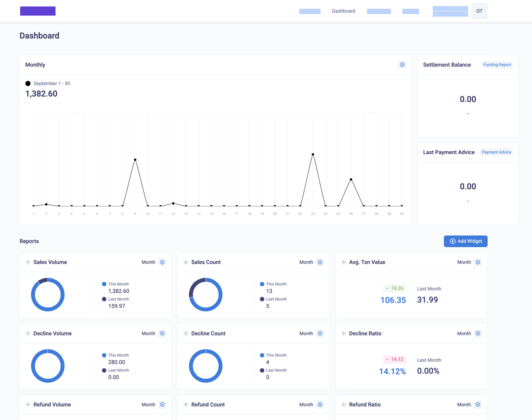Grab Avg. Txn Value move handle
532x420 pixels.
point(344,262)
